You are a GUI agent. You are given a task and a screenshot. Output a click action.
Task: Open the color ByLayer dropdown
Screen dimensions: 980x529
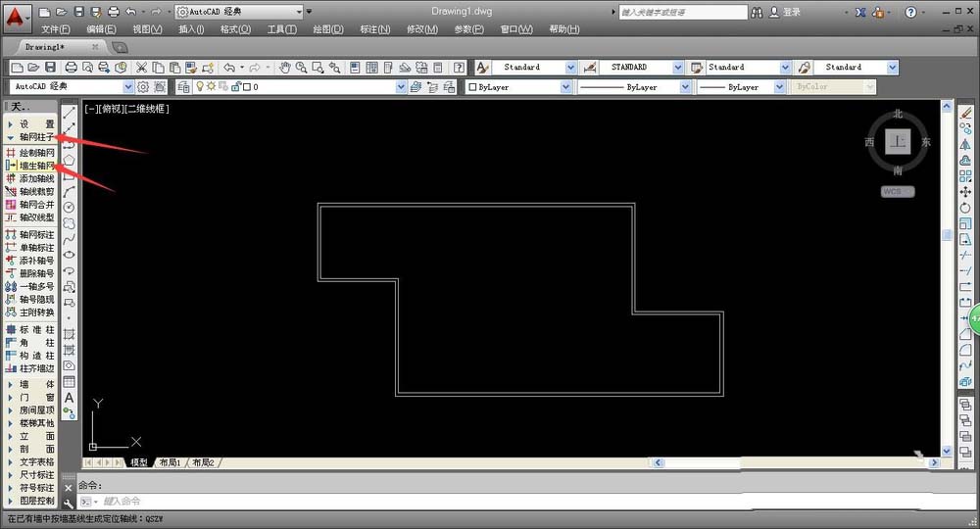(565, 87)
